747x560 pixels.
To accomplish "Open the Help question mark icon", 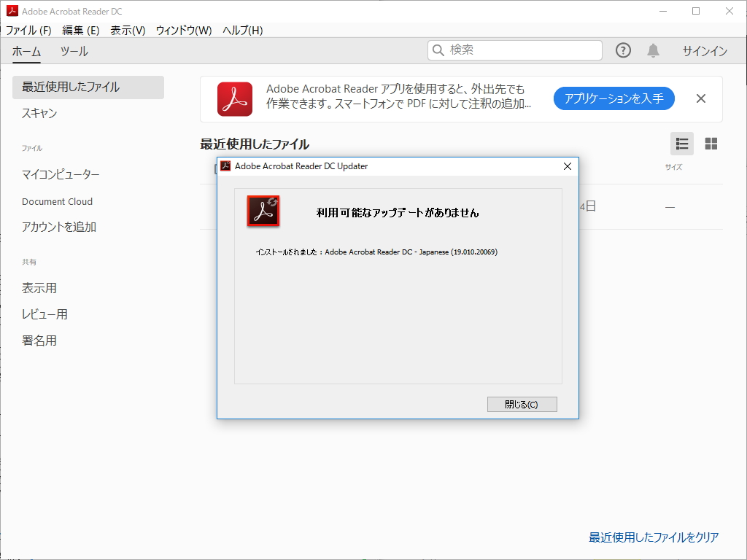I will click(x=623, y=50).
